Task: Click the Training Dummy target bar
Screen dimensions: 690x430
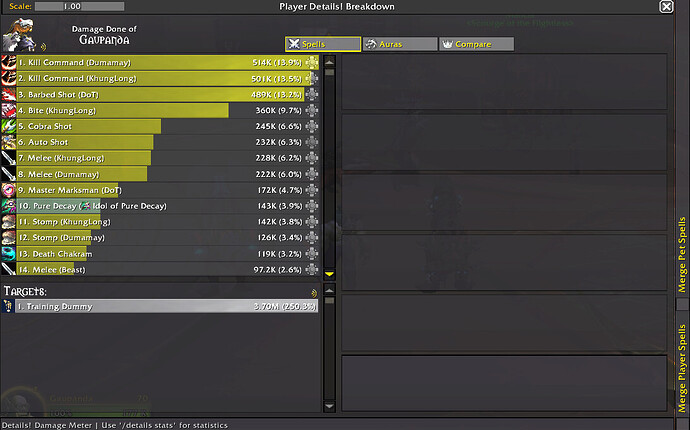Action: point(165,306)
